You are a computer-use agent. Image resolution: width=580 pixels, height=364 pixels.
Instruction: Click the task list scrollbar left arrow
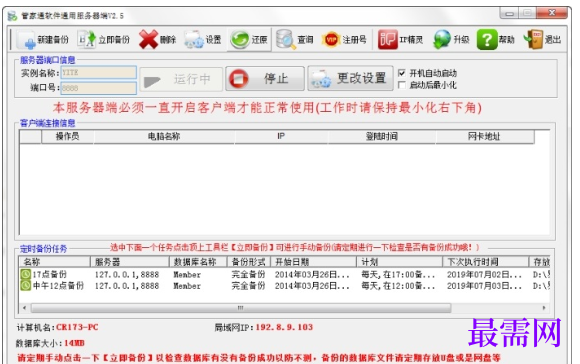pyautogui.click(x=24, y=308)
